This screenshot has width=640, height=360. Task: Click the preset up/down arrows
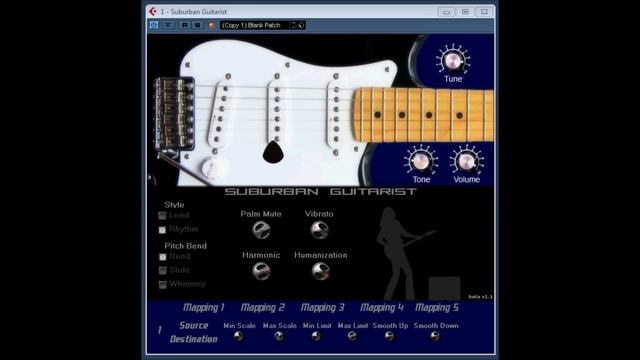click(293, 25)
